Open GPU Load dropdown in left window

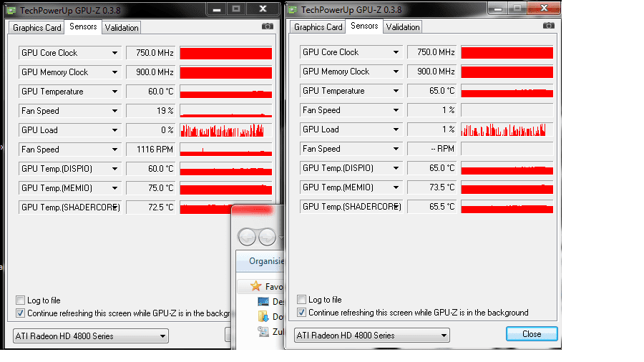tap(114, 130)
